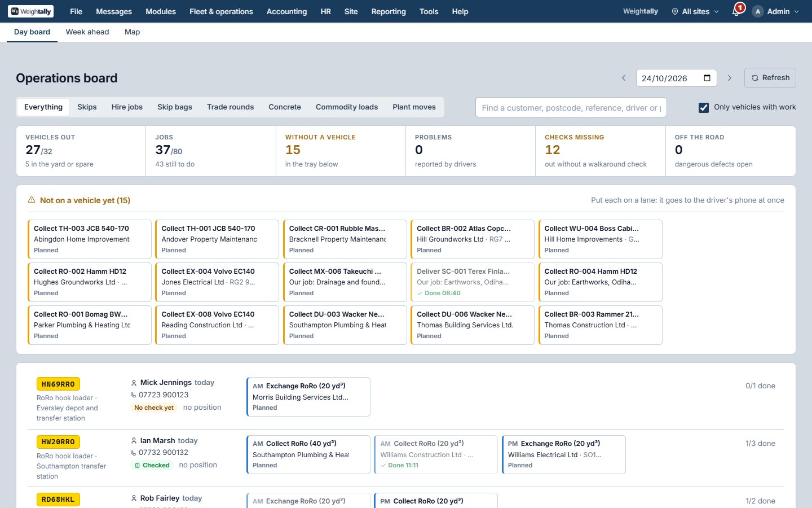The width and height of the screenshot is (812, 508).
Task: Open the date picker calendar icon
Action: [707, 78]
